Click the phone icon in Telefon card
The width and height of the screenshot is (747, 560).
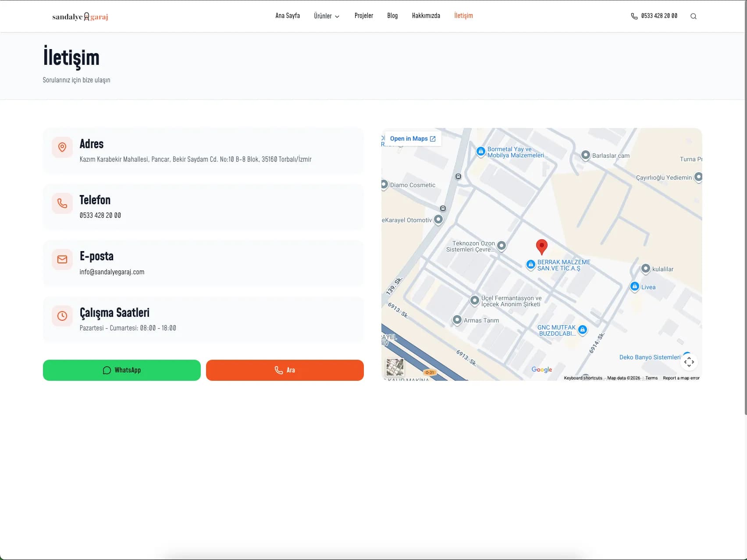(x=62, y=203)
